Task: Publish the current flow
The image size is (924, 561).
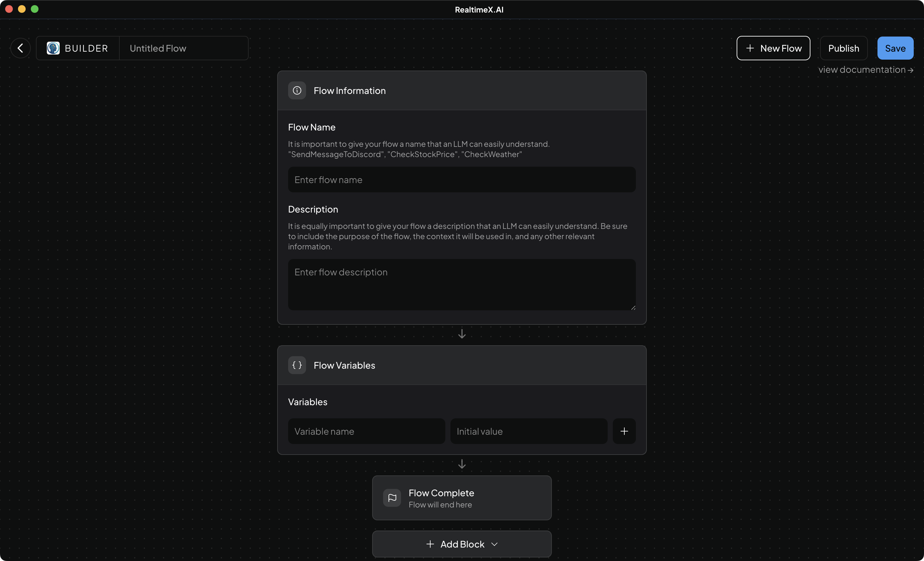Action: [843, 48]
